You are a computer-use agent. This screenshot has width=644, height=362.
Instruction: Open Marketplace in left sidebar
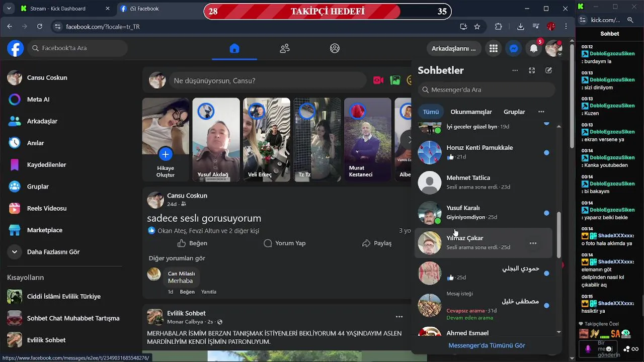pos(64,230)
